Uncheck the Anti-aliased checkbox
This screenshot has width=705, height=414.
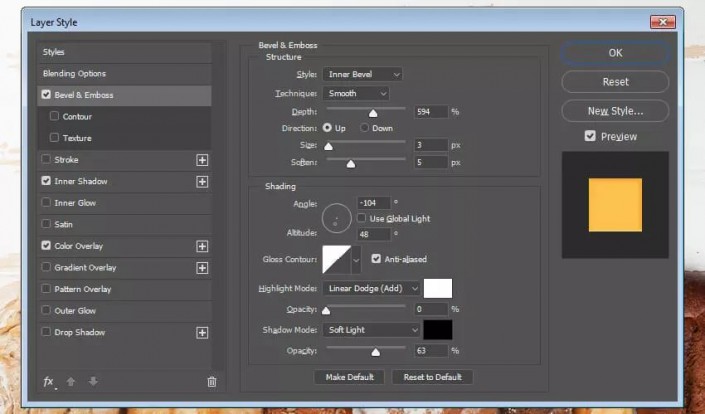[376, 258]
